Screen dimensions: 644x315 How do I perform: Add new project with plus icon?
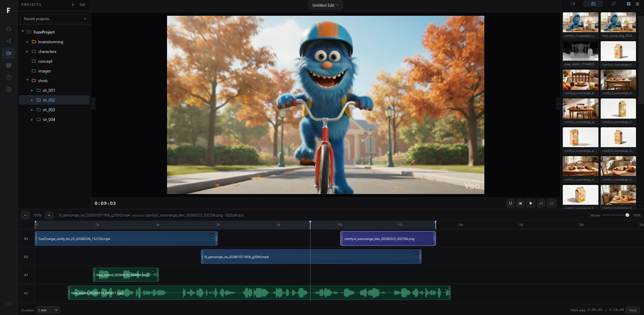73,5
